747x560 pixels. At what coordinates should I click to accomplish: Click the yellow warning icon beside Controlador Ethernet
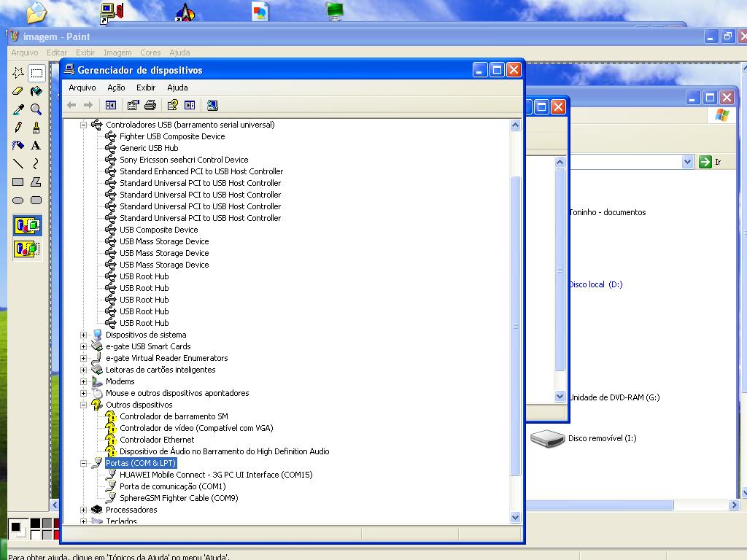point(111,440)
